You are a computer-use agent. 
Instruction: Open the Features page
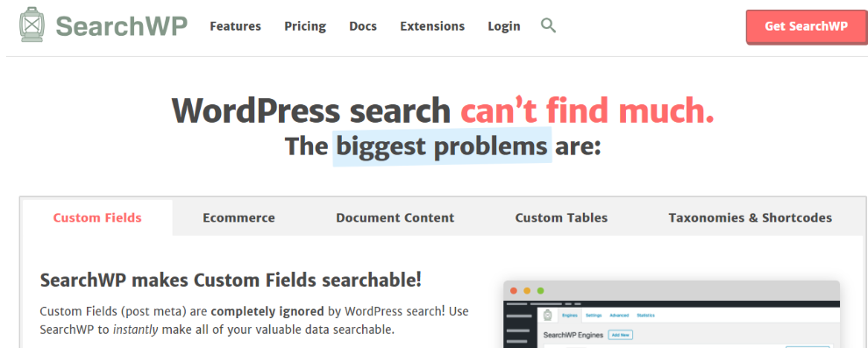[x=235, y=26]
